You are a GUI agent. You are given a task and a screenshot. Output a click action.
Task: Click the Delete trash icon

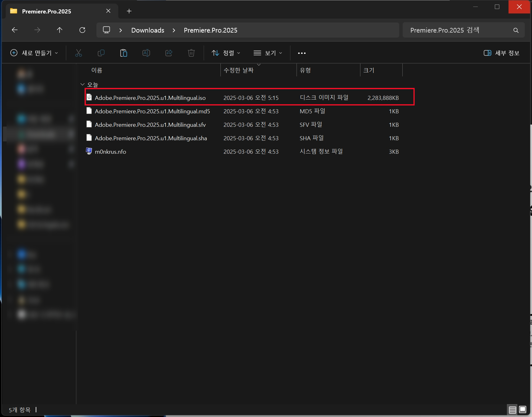click(x=191, y=53)
